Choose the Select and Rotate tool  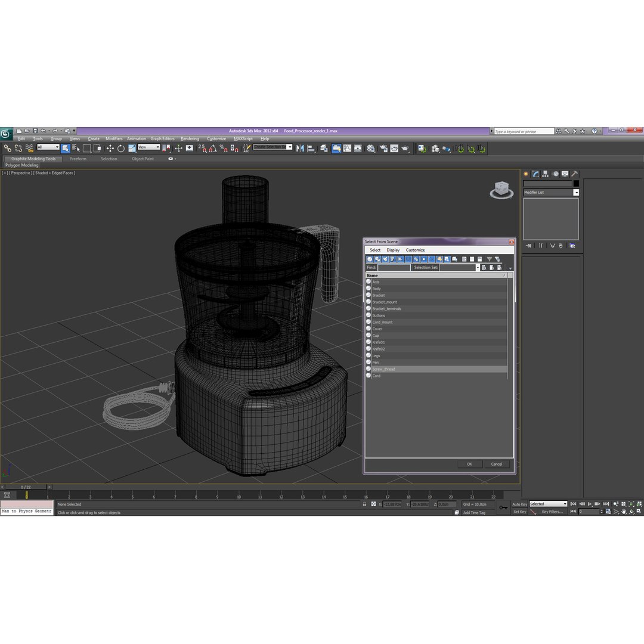(x=120, y=148)
